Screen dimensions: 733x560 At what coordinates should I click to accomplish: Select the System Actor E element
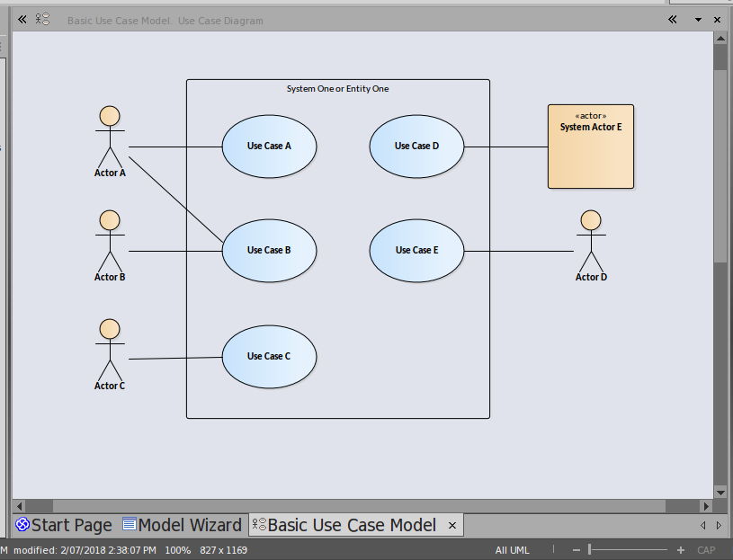click(591, 147)
